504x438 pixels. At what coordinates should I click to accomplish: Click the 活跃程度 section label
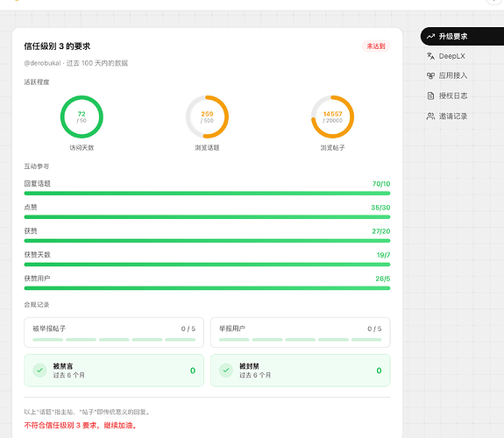pos(37,82)
